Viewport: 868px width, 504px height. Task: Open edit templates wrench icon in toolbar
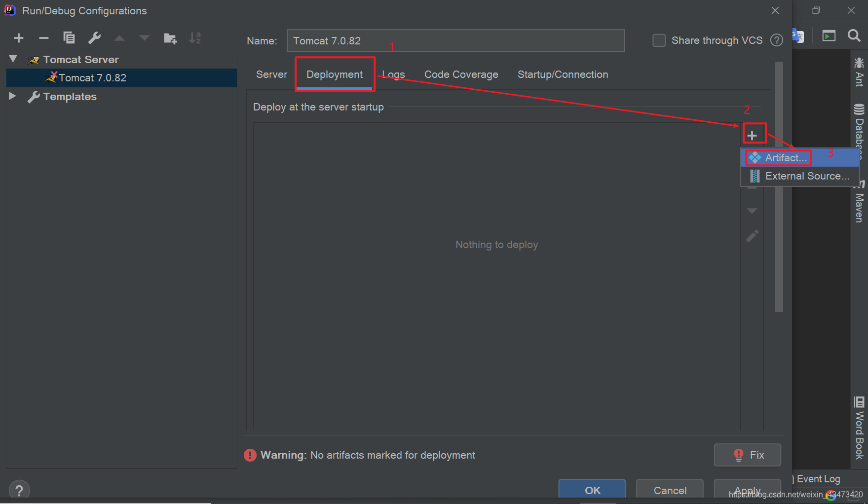[94, 37]
